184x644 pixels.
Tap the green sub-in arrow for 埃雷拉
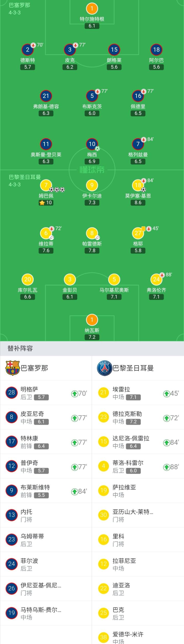tap(166, 394)
